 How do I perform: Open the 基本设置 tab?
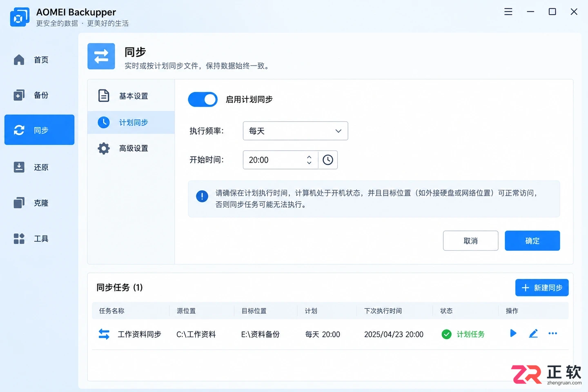click(131, 96)
